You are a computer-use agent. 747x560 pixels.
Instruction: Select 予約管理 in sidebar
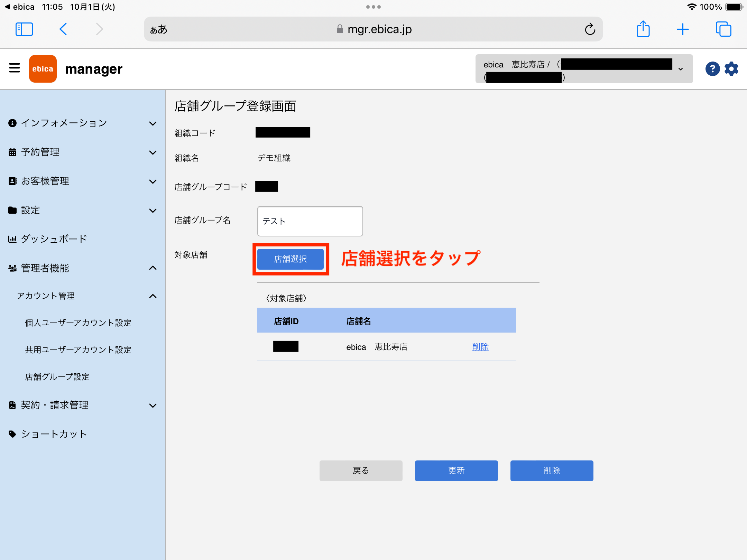pyautogui.click(x=40, y=152)
